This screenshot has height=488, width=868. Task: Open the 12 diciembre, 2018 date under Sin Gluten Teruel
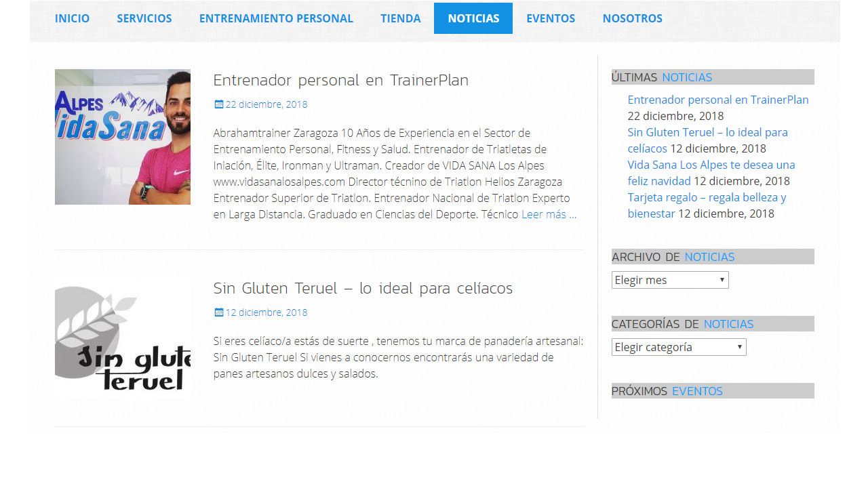(x=267, y=312)
